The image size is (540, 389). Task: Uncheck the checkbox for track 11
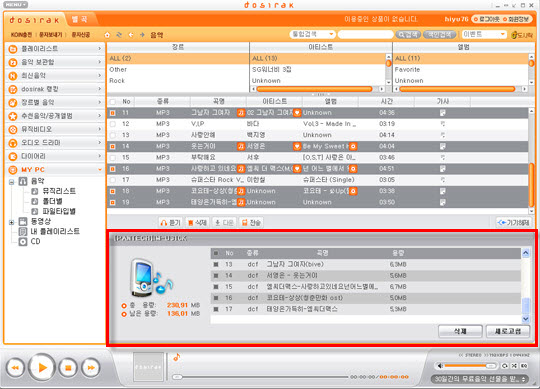113,113
